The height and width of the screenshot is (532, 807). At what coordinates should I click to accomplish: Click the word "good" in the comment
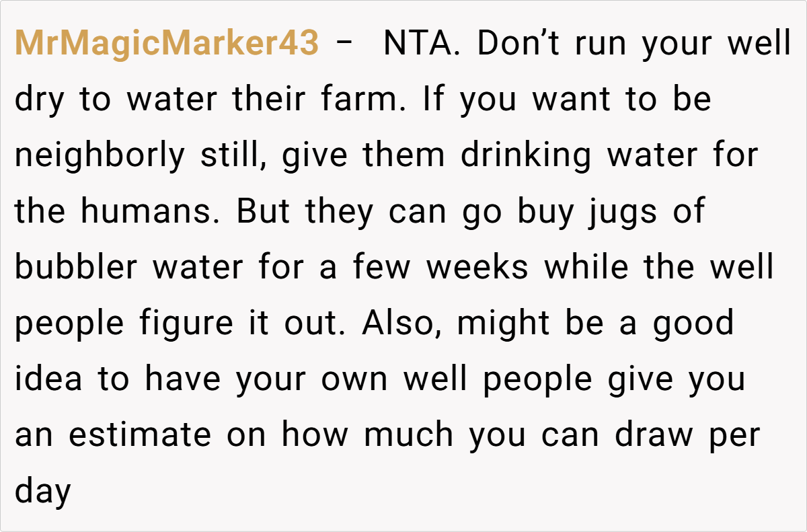[x=693, y=324]
